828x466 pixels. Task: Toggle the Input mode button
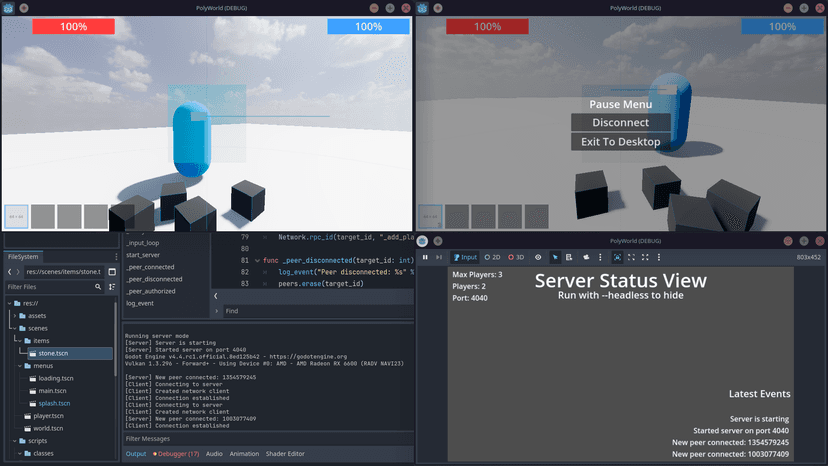point(465,257)
